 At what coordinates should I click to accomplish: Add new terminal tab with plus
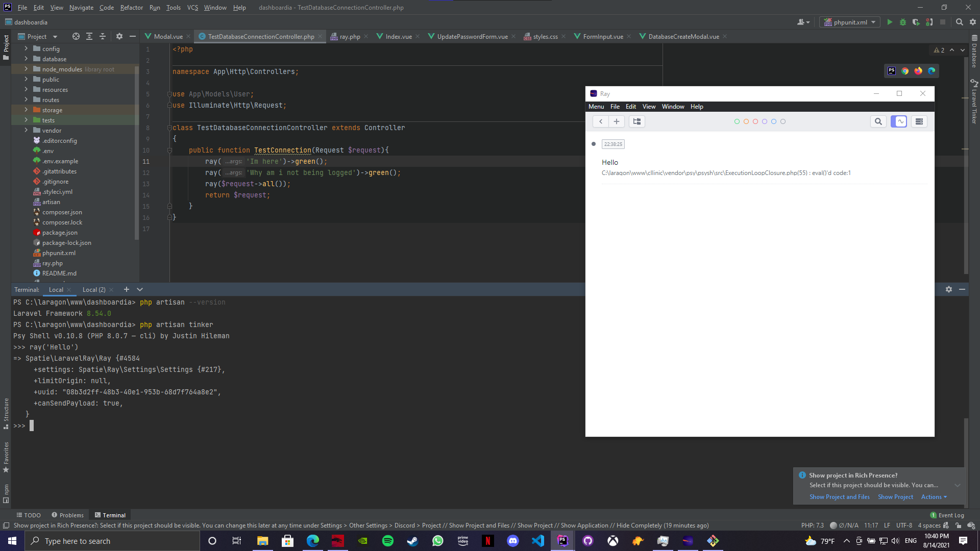127,289
